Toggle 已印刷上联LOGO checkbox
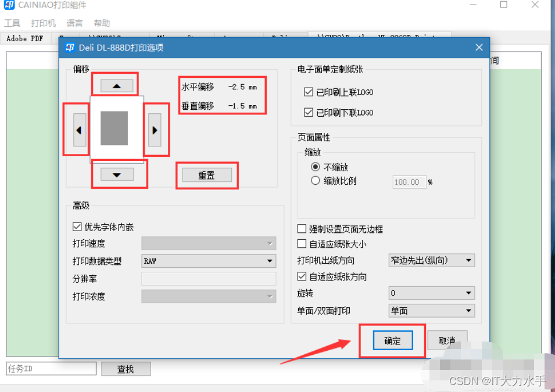 308,92
